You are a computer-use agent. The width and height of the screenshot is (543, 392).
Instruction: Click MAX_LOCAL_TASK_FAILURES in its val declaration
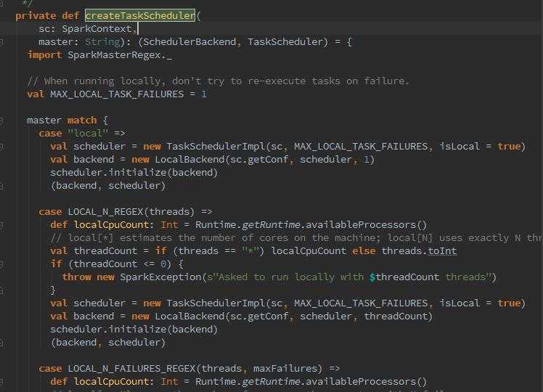(x=117, y=94)
